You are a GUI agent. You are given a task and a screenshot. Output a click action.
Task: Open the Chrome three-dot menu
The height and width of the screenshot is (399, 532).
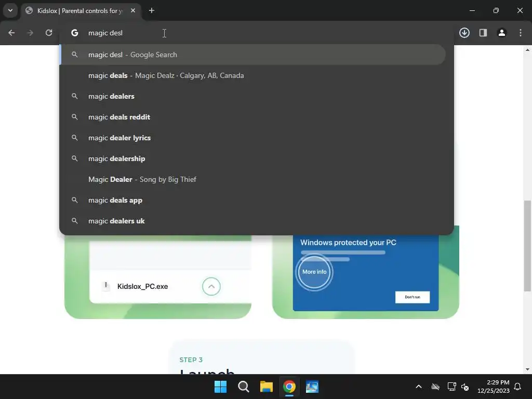coord(521,33)
